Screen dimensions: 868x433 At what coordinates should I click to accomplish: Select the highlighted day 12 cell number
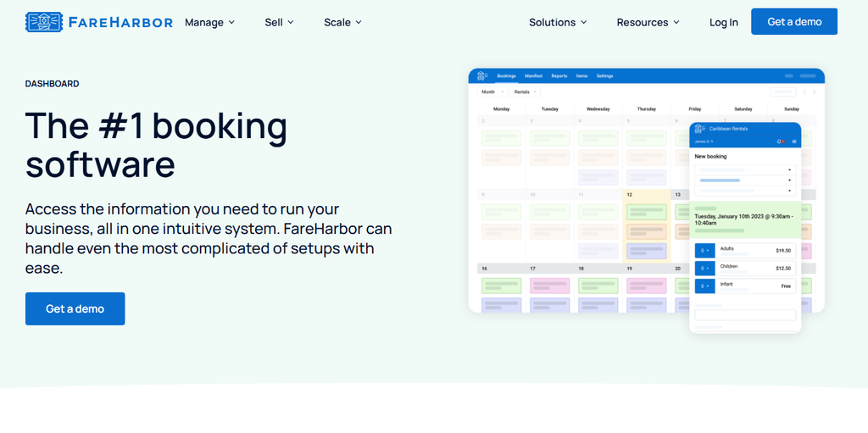(x=630, y=194)
